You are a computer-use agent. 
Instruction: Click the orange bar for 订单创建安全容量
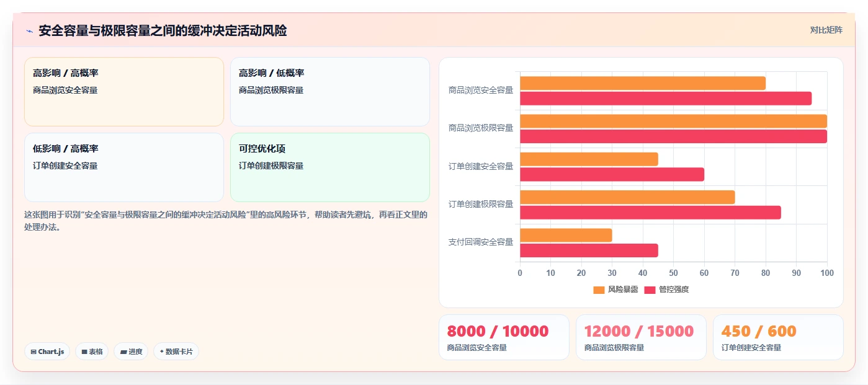589,159
